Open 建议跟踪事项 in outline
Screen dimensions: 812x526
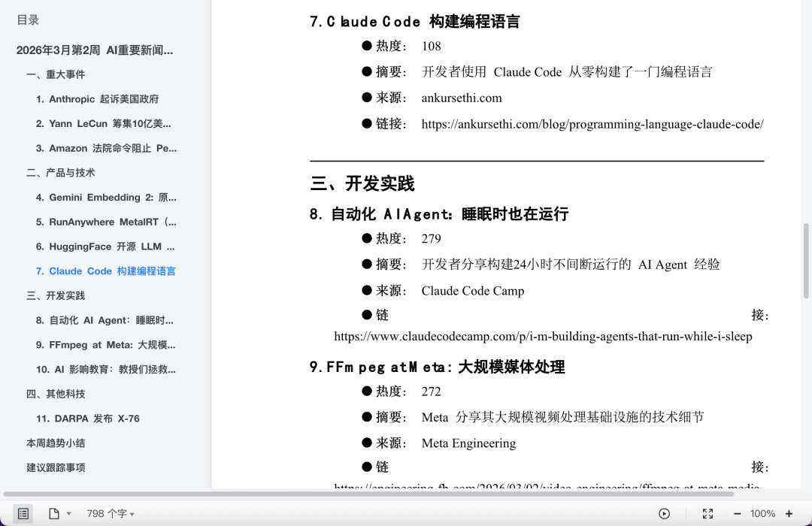pos(56,467)
